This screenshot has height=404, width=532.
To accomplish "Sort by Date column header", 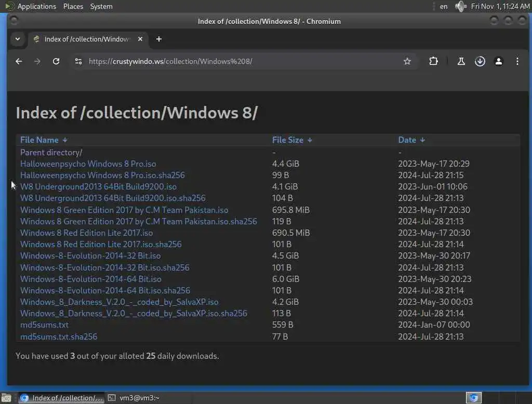I will click(x=407, y=140).
